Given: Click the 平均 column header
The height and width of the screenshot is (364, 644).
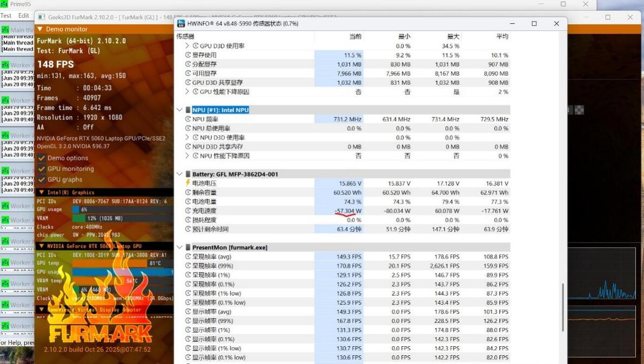Looking at the screenshot, I should click(x=502, y=36).
